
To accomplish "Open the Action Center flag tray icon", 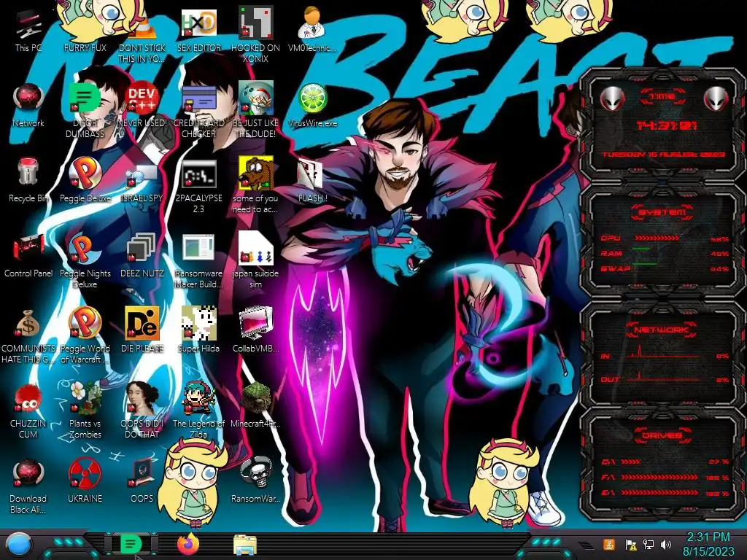I will click(631, 545).
